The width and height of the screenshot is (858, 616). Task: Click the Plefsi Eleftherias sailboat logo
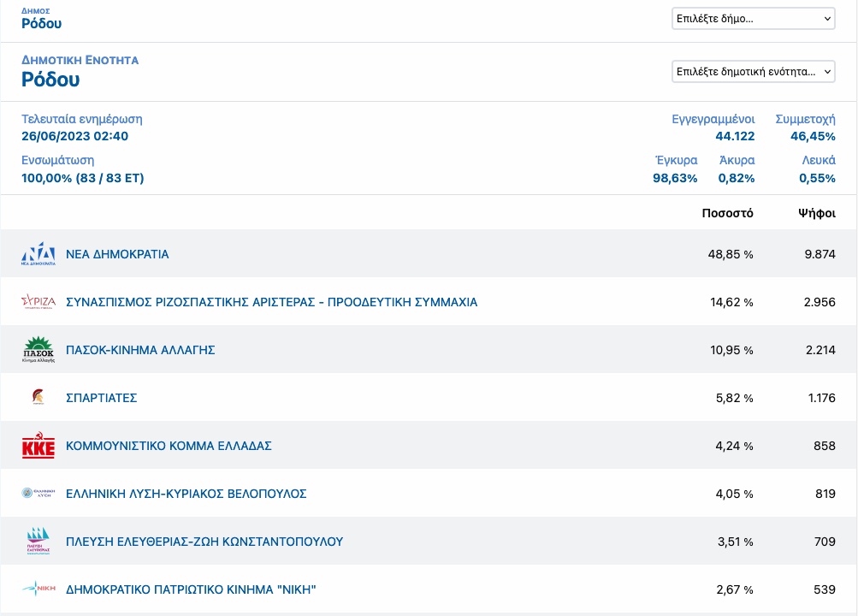[38, 541]
